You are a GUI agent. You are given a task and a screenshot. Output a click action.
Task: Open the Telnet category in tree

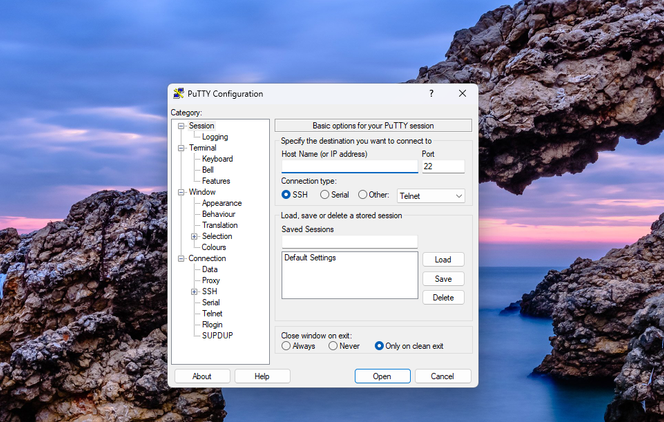pyautogui.click(x=212, y=313)
